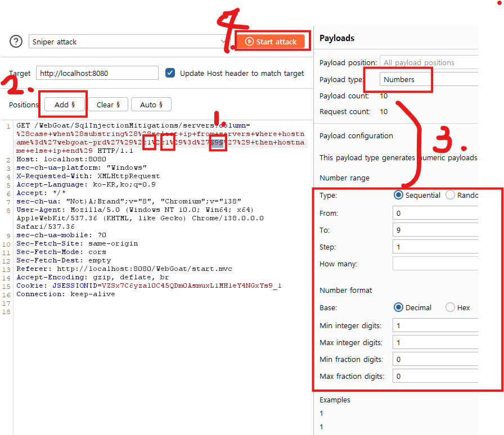This screenshot has height=435, width=504.
Task: Click the From number range field
Action: pos(435,213)
